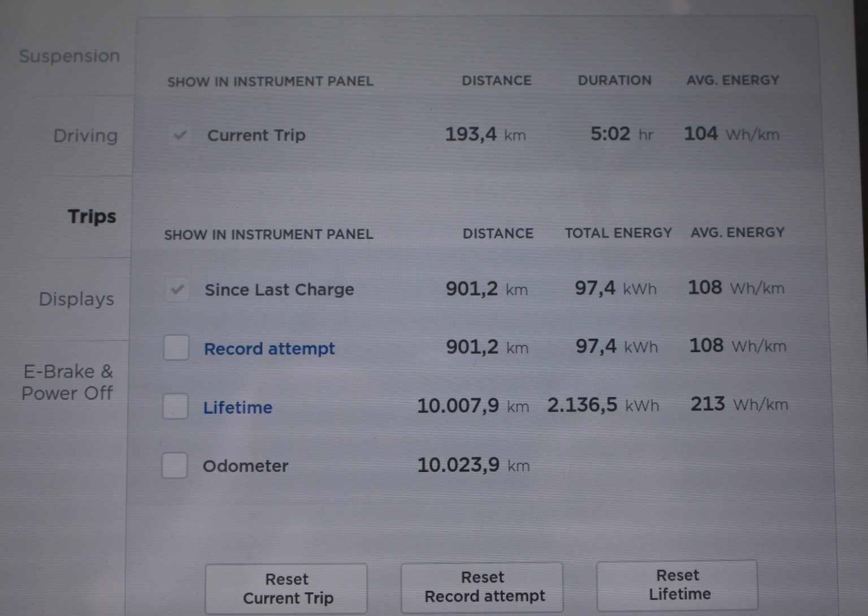Screen dimensions: 868x616
Task: Open the Suspension settings tab
Action: coord(70,56)
